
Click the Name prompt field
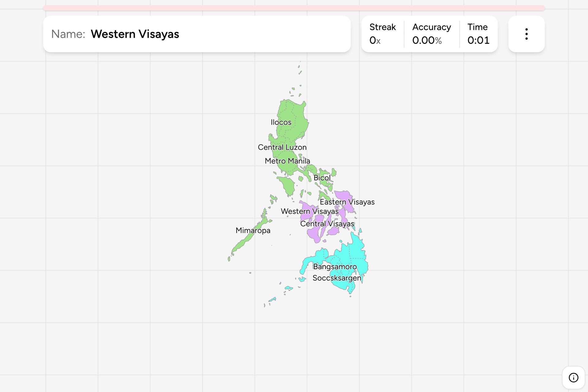tap(197, 34)
